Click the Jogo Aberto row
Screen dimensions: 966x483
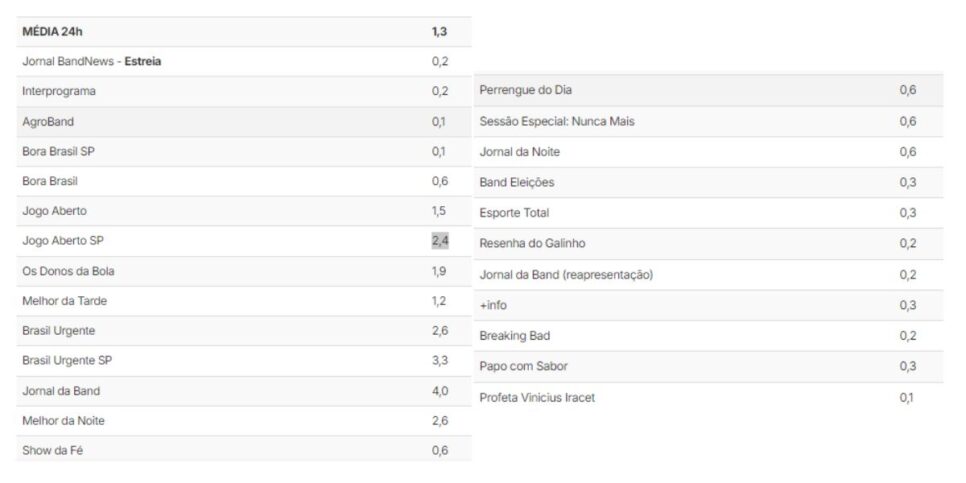pyautogui.click(x=244, y=211)
